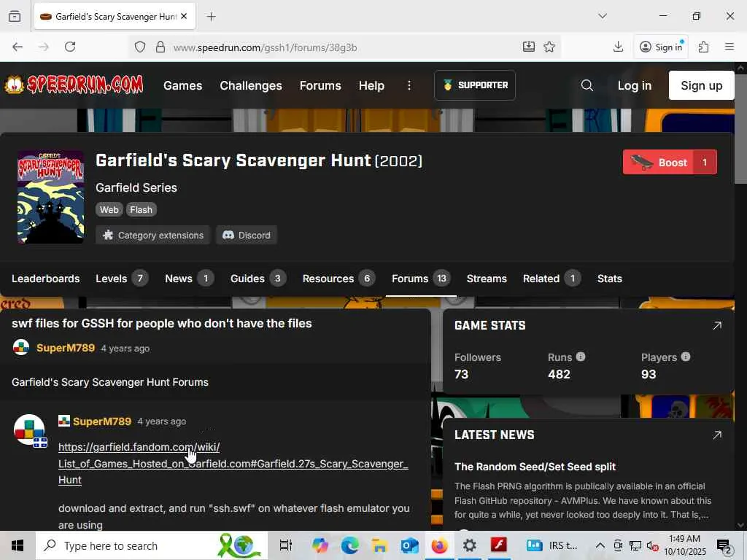Expand the Latest News panel arrow
The image size is (747, 560).
point(716,435)
